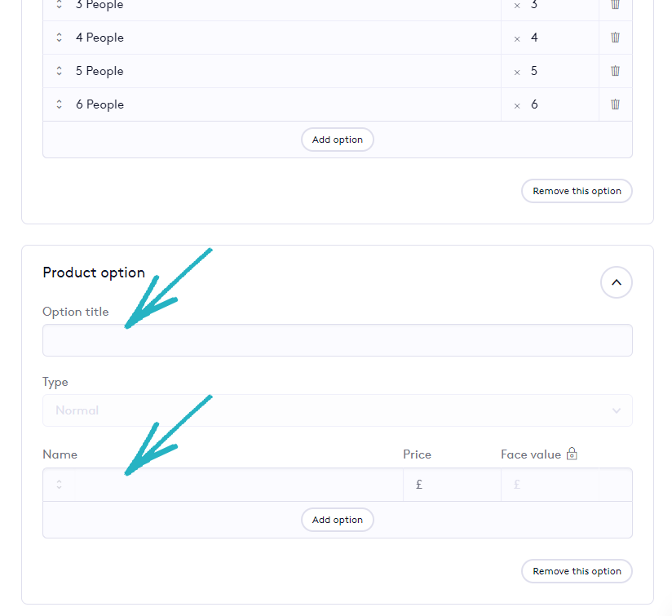
Task: Click the bottom Remove this option button
Action: 577,571
